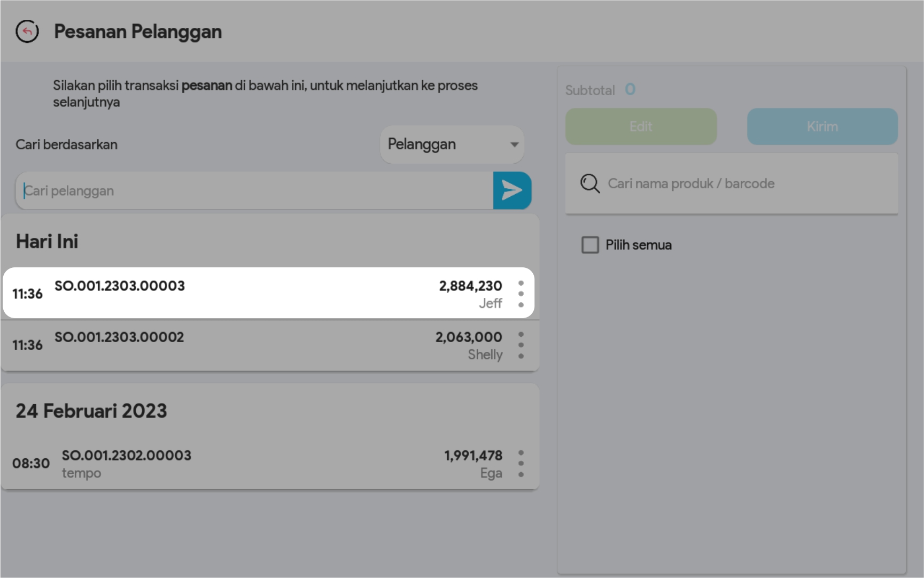Click the back arrow icon beside Pesanan Pelanggan

click(x=27, y=32)
